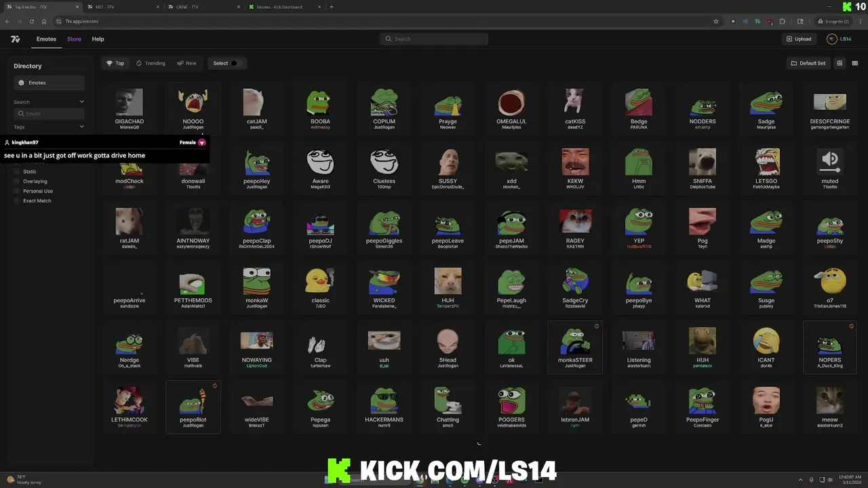Image resolution: width=868 pixels, height=488 pixels.
Task: Open the peepoRiot emote card
Action: (193, 407)
